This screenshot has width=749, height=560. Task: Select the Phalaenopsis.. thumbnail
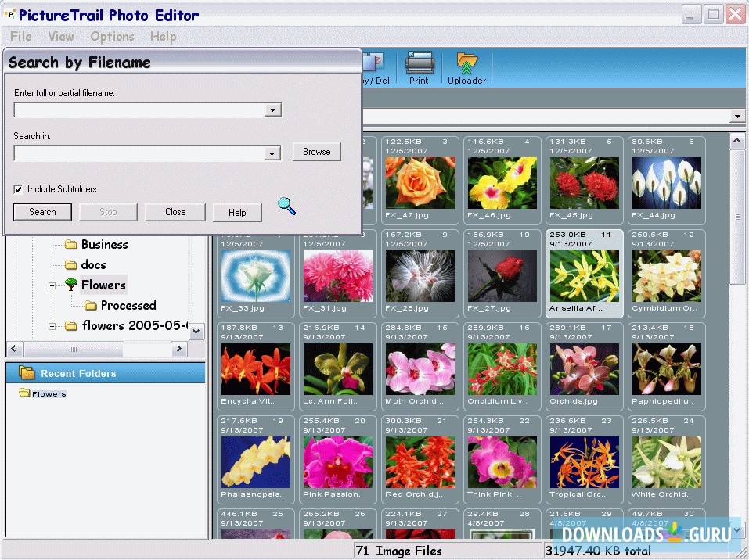point(256,460)
